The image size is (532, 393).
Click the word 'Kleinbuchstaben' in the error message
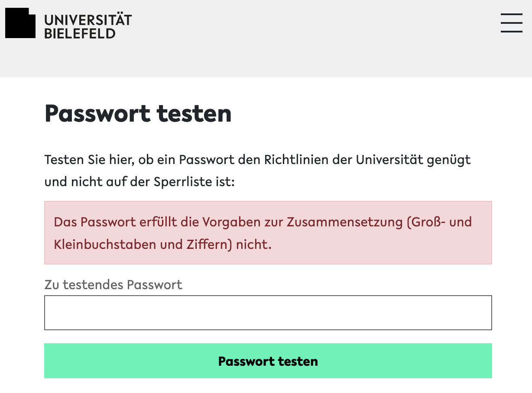[105, 245]
